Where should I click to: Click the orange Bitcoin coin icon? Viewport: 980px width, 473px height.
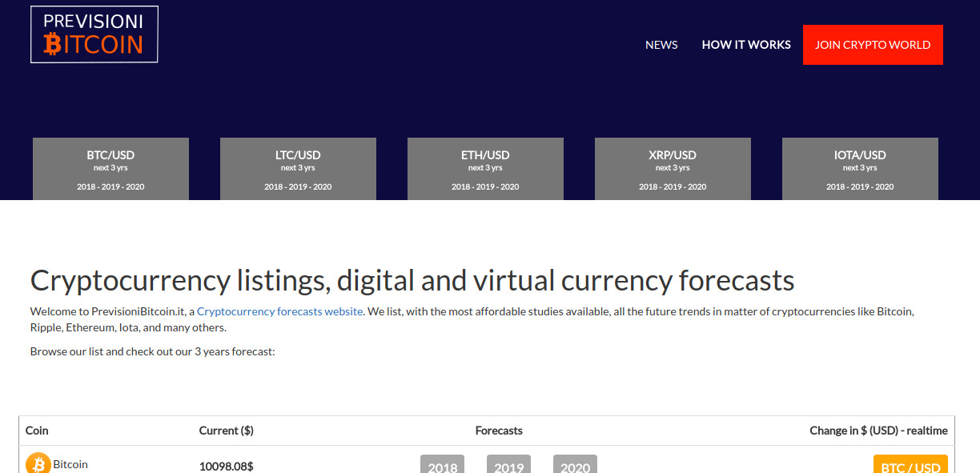tap(38, 463)
